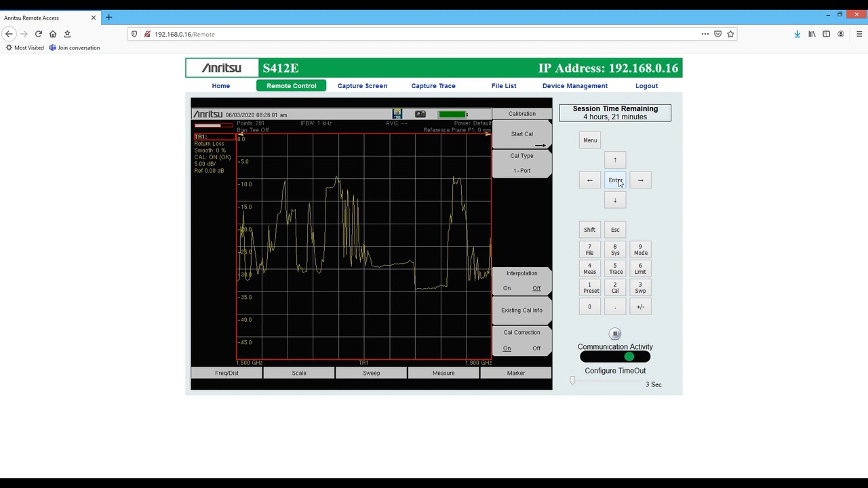Open the Freq/Dist menu key
Viewport: 868px width, 488px height.
[x=226, y=373]
